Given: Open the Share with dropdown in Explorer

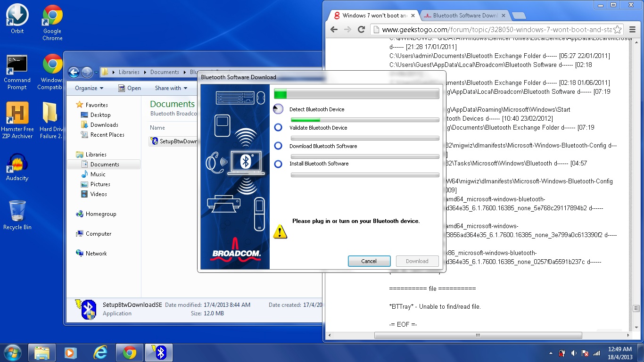Looking at the screenshot, I should 171,88.
